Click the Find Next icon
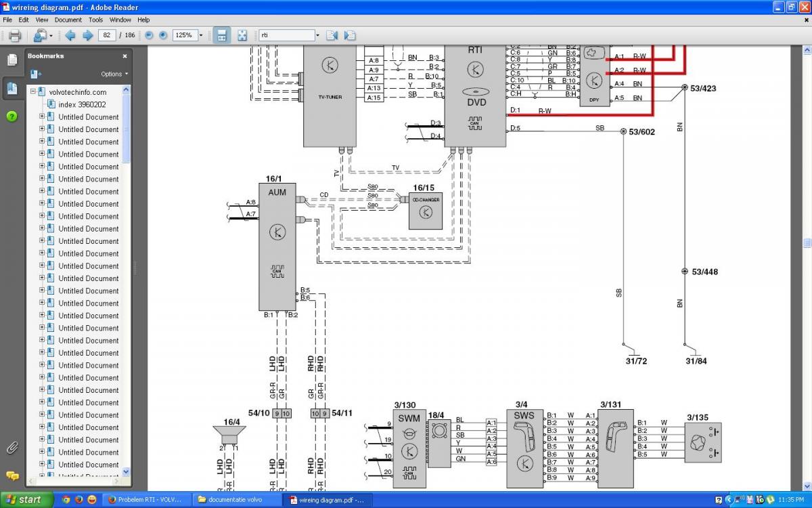The width and height of the screenshot is (812, 508). (x=349, y=35)
